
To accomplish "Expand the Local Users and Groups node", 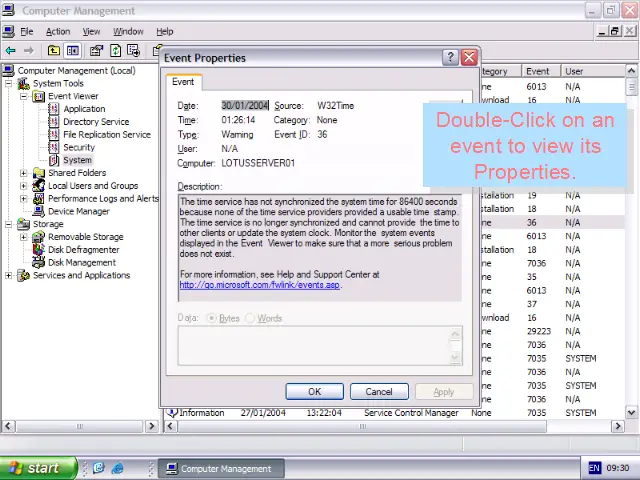I will point(24,186).
